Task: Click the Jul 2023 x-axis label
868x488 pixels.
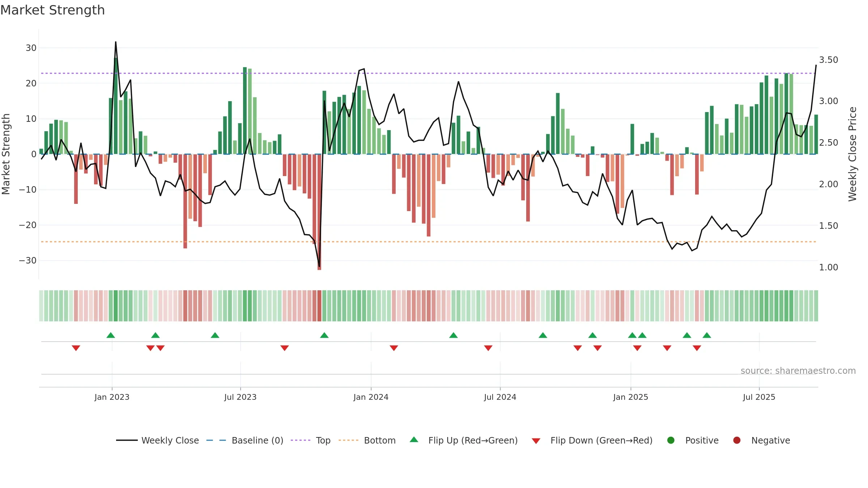Action: pyautogui.click(x=241, y=397)
